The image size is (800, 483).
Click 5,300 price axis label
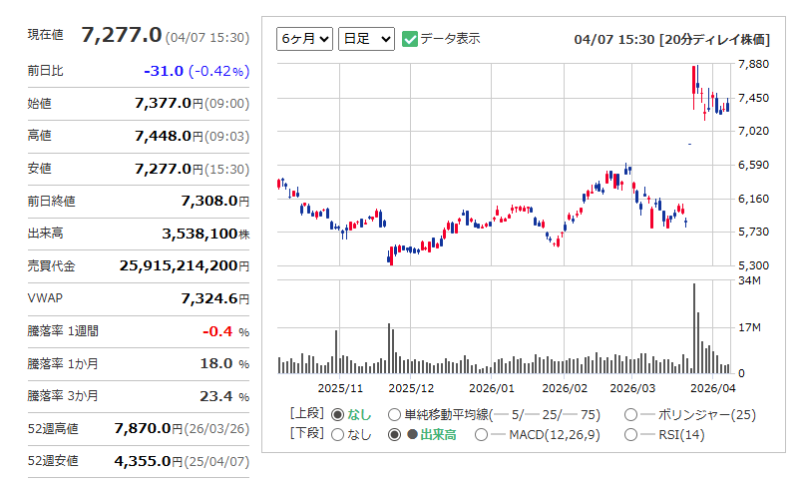754,265
